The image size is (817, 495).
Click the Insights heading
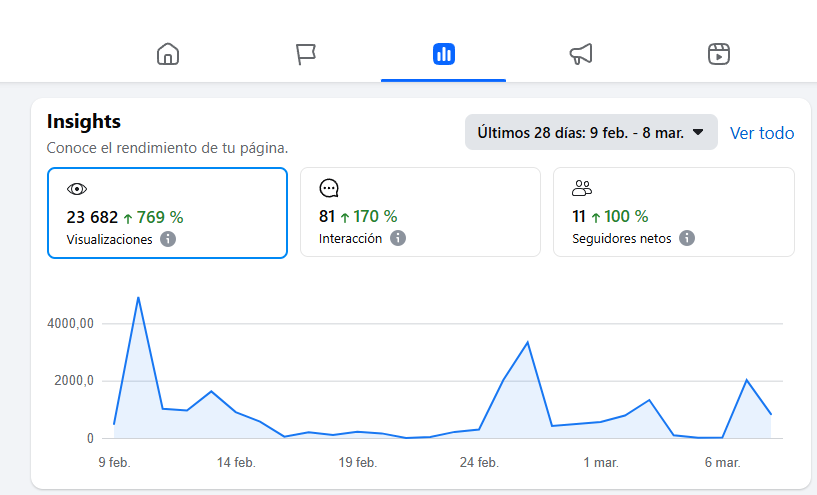pyautogui.click(x=84, y=121)
